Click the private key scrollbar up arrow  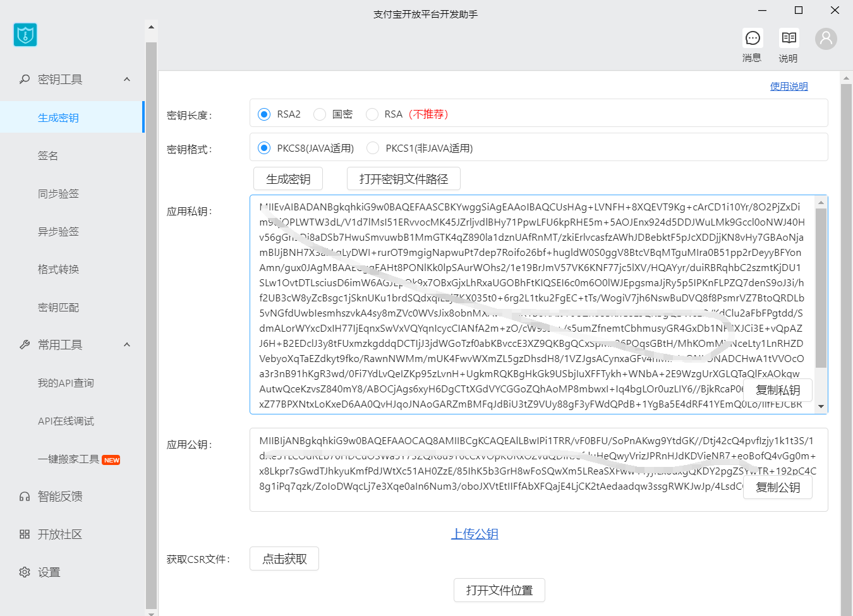(821, 202)
